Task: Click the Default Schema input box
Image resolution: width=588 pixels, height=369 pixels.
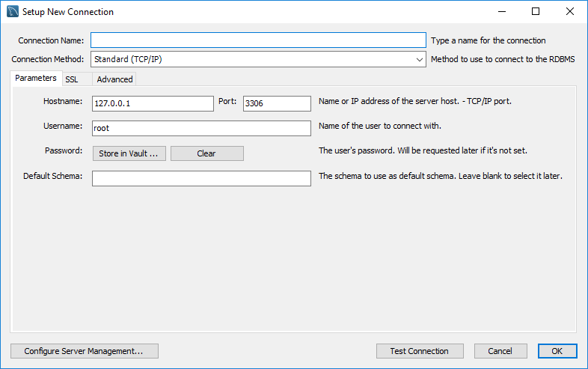Action: pos(201,178)
